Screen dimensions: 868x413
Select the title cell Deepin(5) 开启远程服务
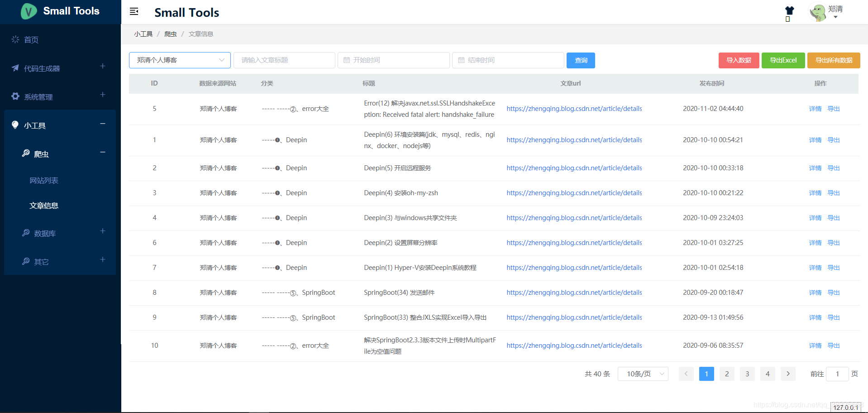tap(397, 168)
